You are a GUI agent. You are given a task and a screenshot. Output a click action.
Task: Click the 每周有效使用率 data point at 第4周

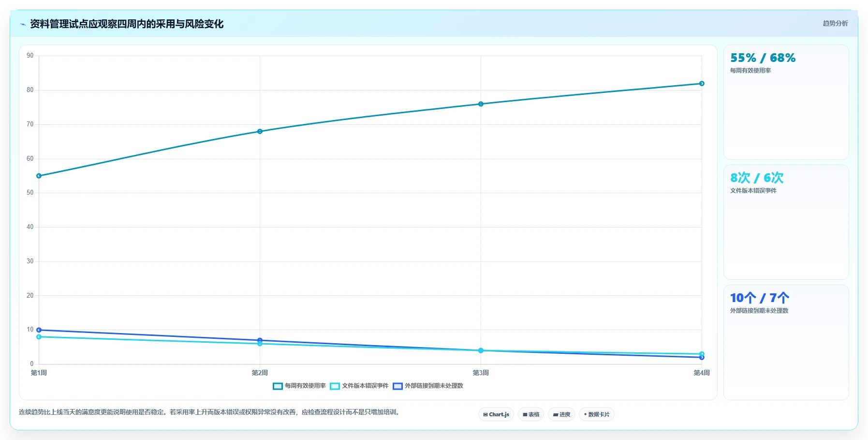point(702,83)
